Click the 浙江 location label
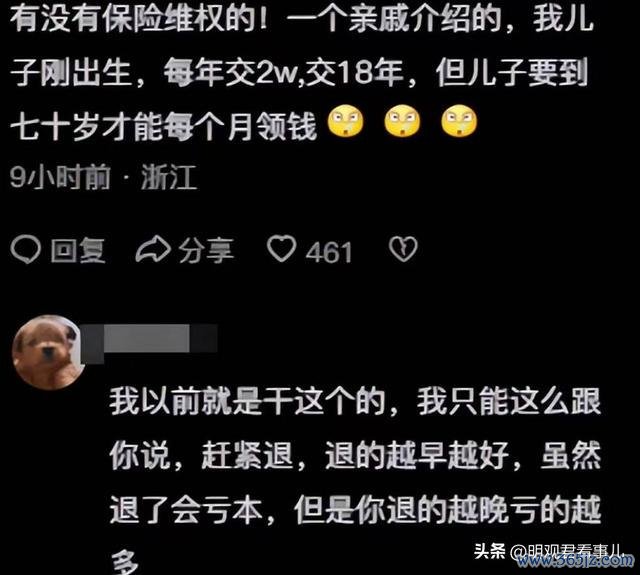 click(169, 177)
